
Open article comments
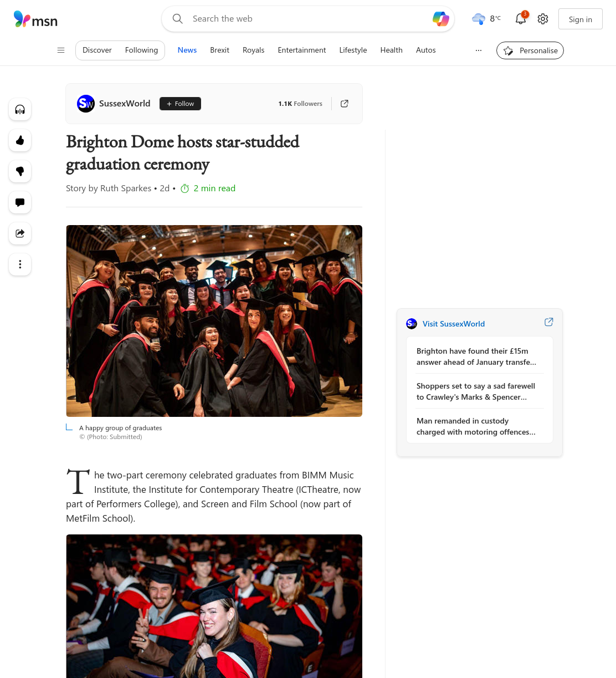tap(20, 202)
